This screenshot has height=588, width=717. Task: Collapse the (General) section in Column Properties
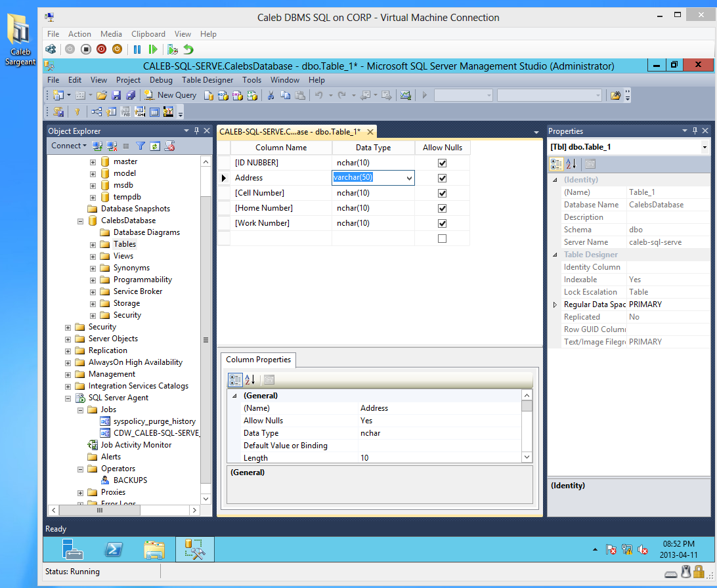click(x=234, y=396)
